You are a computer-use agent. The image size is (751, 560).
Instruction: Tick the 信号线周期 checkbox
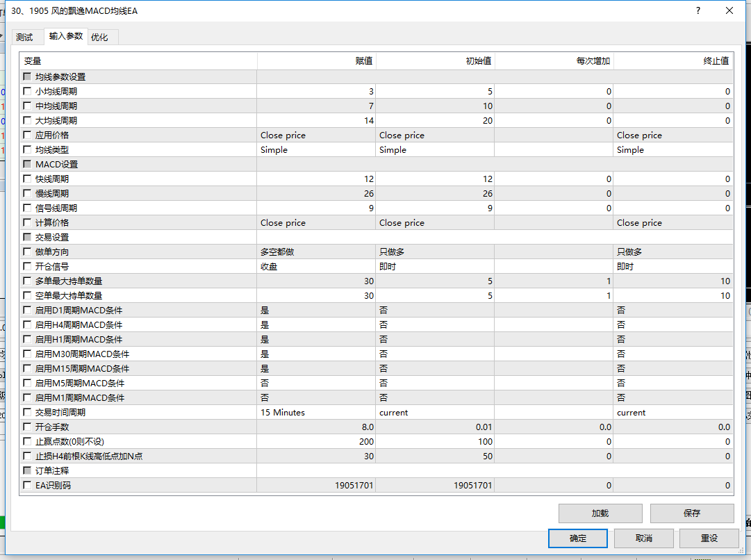(x=27, y=208)
